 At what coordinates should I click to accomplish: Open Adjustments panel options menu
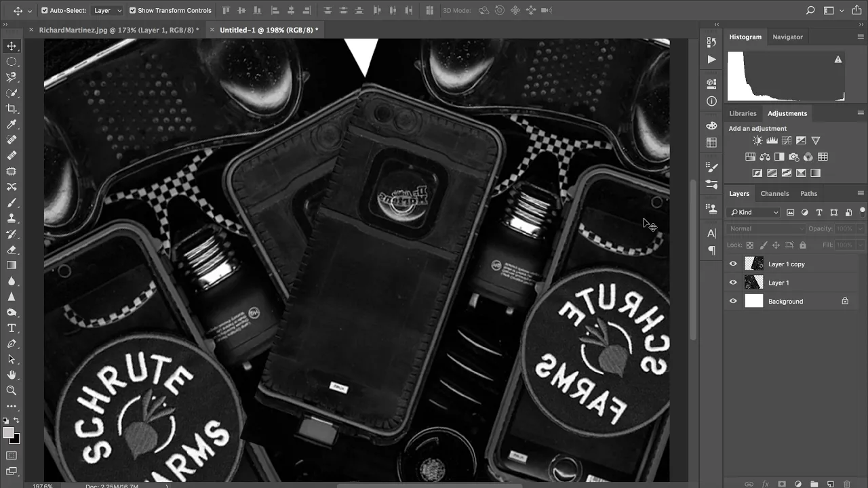click(x=861, y=113)
